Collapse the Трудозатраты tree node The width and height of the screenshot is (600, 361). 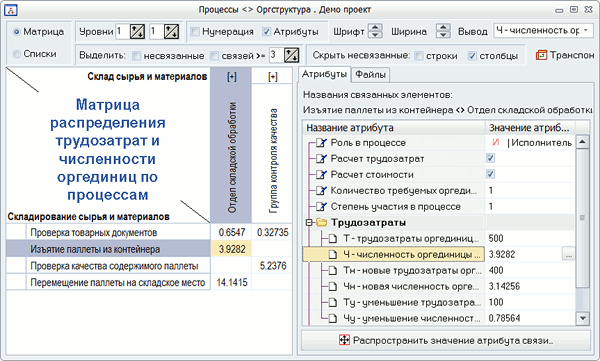pyautogui.click(x=309, y=222)
